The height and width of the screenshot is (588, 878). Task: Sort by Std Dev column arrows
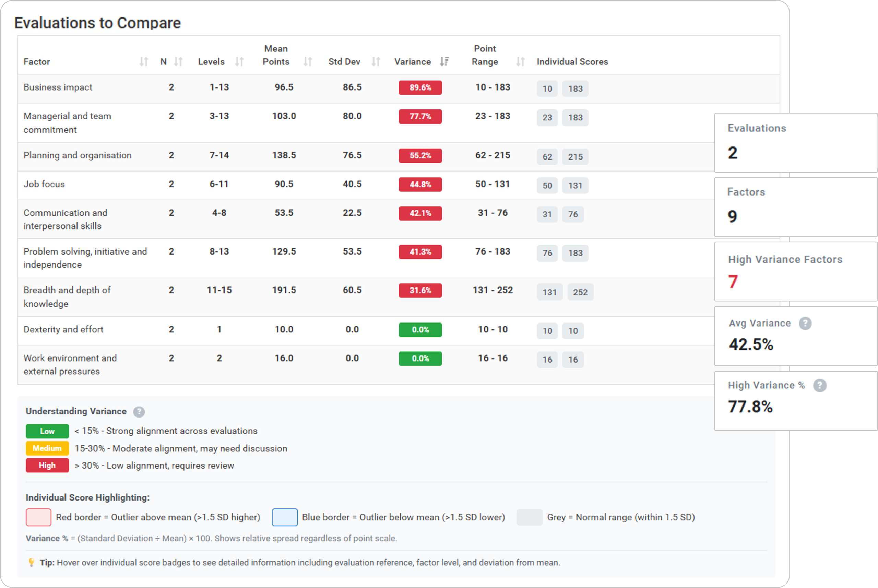[x=376, y=61]
